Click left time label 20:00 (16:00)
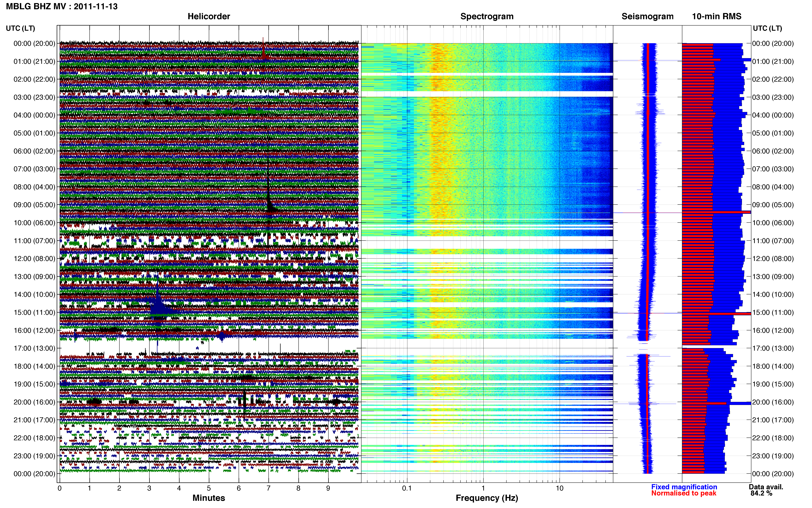 (34, 402)
